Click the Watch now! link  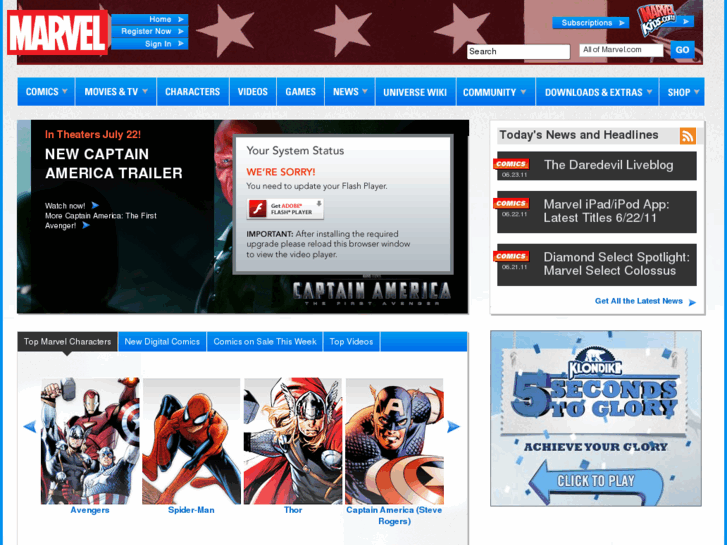tap(65, 205)
